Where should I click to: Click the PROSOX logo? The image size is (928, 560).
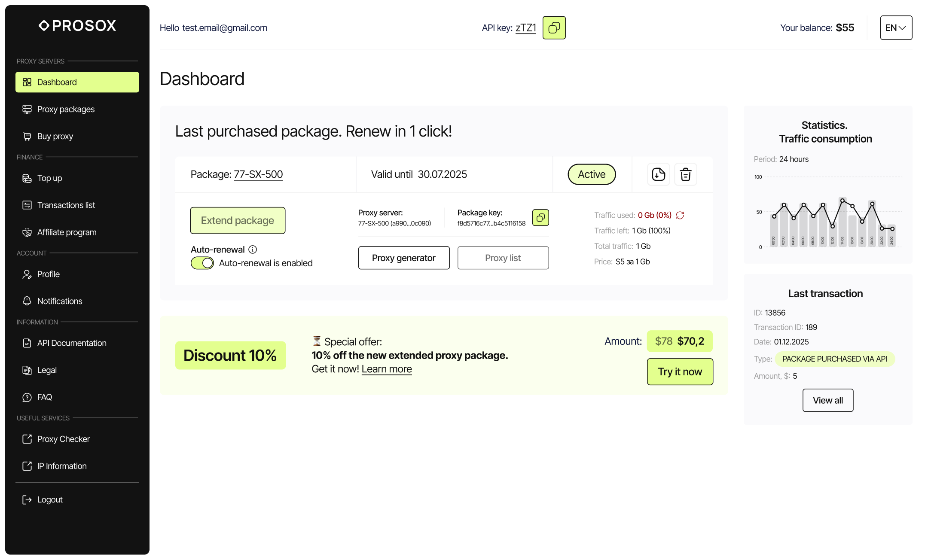77,26
